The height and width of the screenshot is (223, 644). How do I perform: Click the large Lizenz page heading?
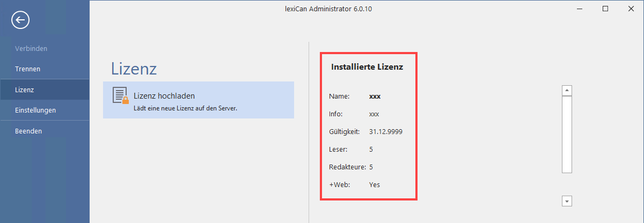point(134,69)
